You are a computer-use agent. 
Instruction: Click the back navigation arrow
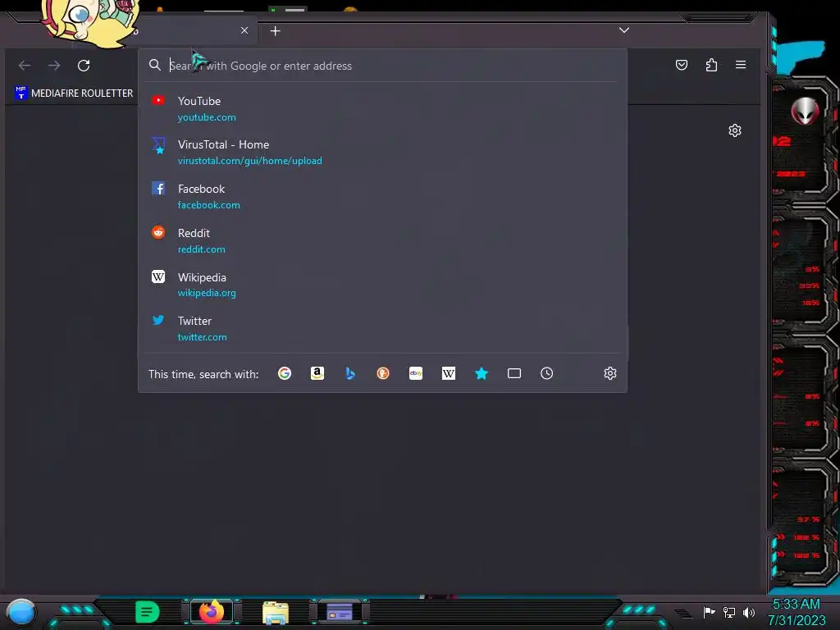(25, 66)
